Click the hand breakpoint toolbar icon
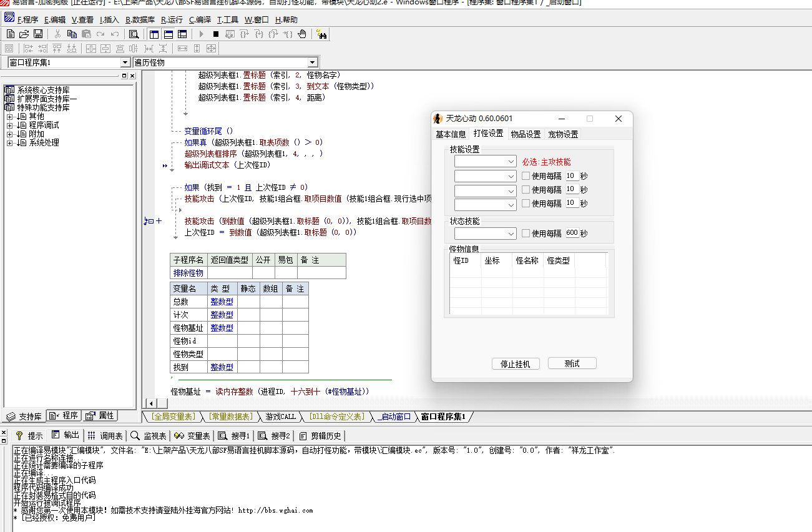The height and width of the screenshot is (532, 812). pyautogui.click(x=302, y=34)
